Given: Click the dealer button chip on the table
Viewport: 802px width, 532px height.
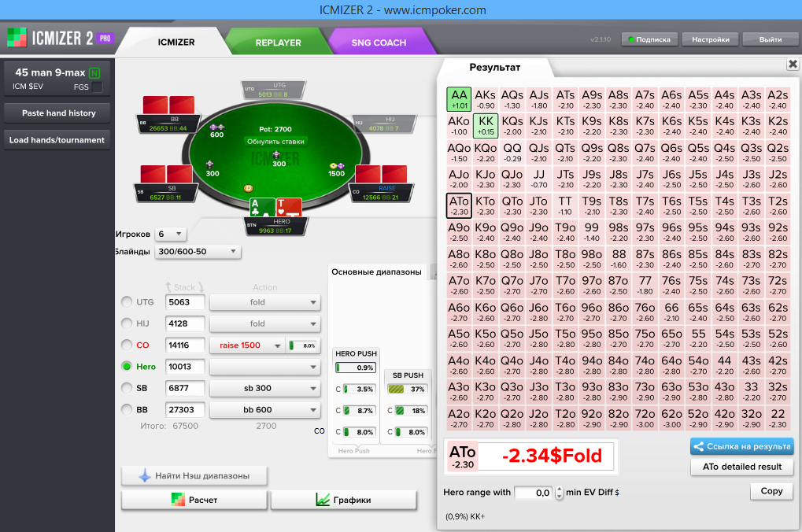Looking at the screenshot, I should (248, 188).
